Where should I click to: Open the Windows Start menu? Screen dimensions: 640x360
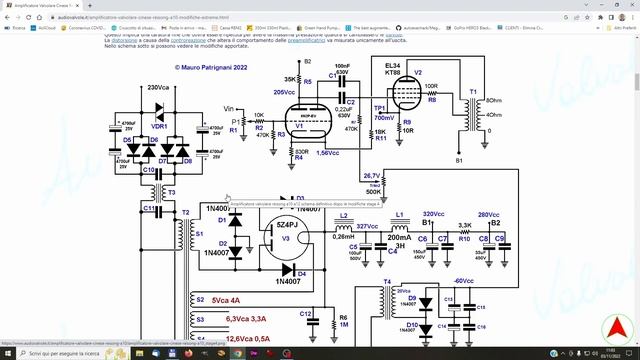tap(7, 353)
